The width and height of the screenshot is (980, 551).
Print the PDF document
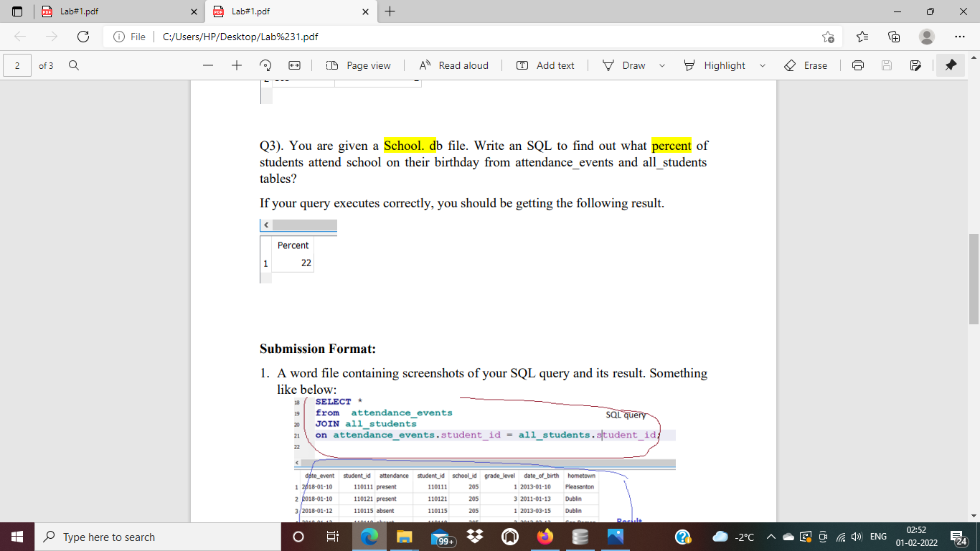pos(858,65)
